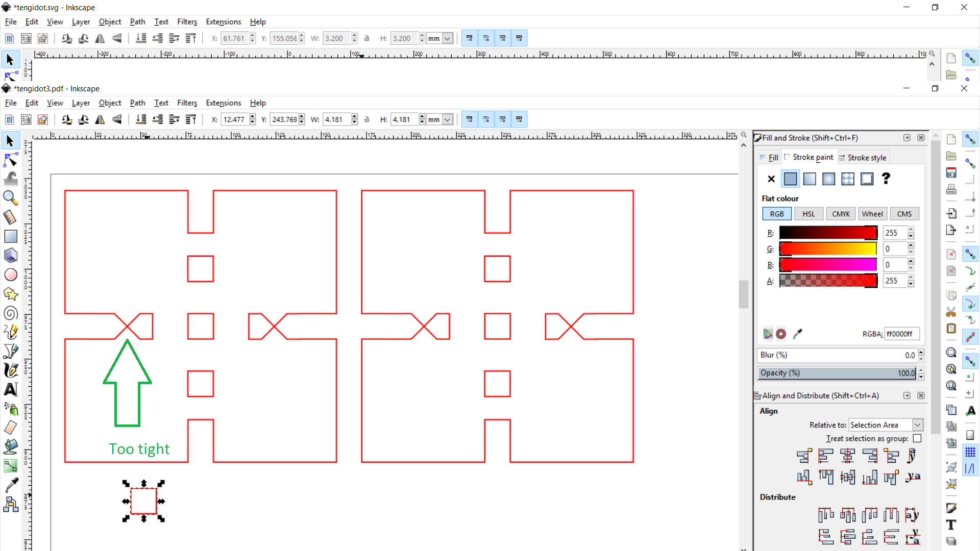Screen dimensions: 980x551
Task: Open the mm units dropdown in tengidot3 toolbar
Action: point(447,119)
